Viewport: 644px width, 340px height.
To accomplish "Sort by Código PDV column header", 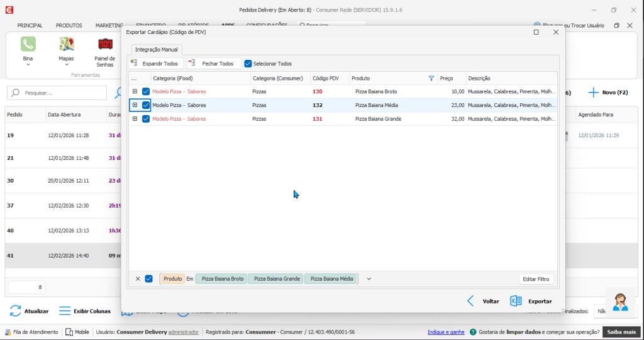I will pos(330,78).
